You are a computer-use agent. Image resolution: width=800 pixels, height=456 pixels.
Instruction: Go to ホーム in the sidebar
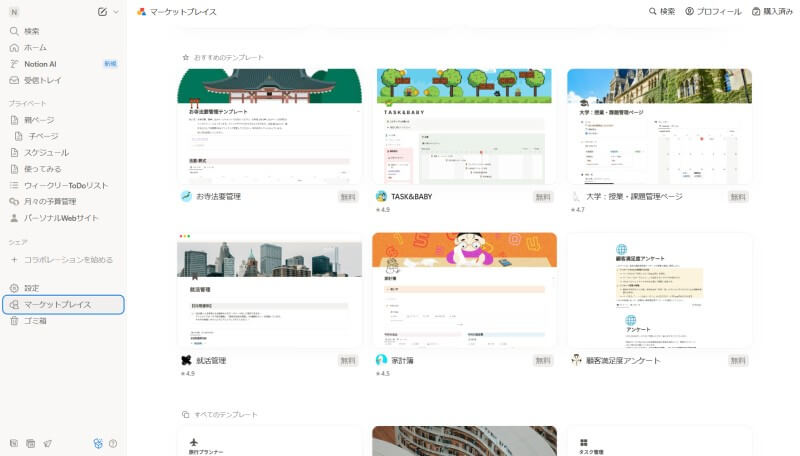[x=35, y=47]
